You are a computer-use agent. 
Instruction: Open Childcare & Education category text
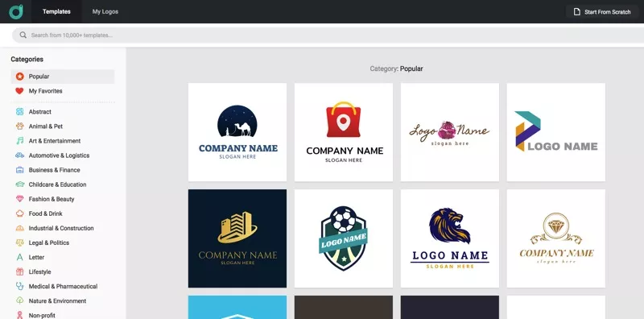coord(57,184)
